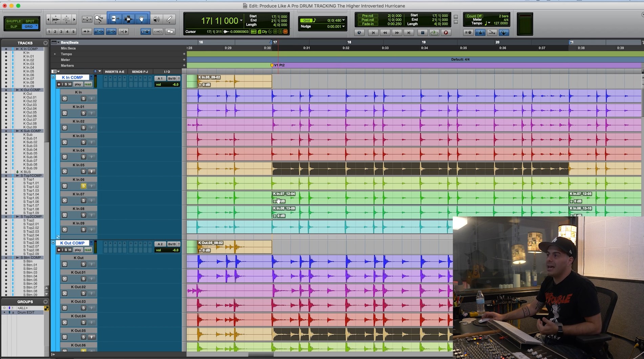Open K In COMP playlist selector arrow
644x359 pixels.
pyautogui.click(x=91, y=78)
